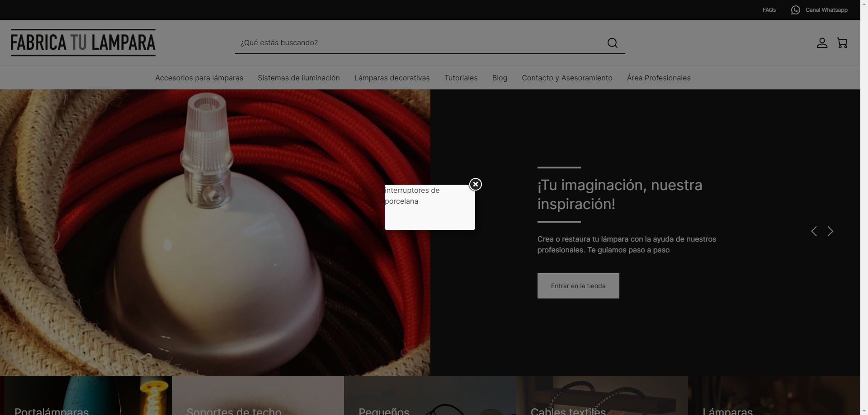Close the interruptores de porcelana popup
The height and width of the screenshot is (415, 868).
coord(475,184)
